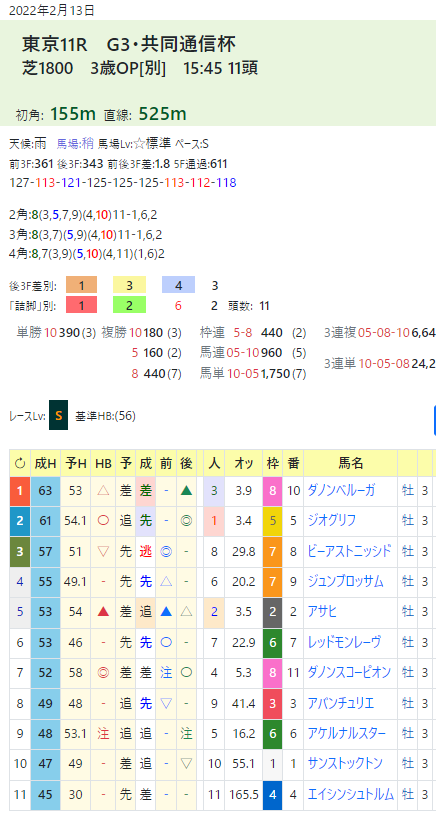Image resolution: width=436 pixels, height=817 pixels.
Task: Click the third place rank badge 3
Action: tap(20, 551)
